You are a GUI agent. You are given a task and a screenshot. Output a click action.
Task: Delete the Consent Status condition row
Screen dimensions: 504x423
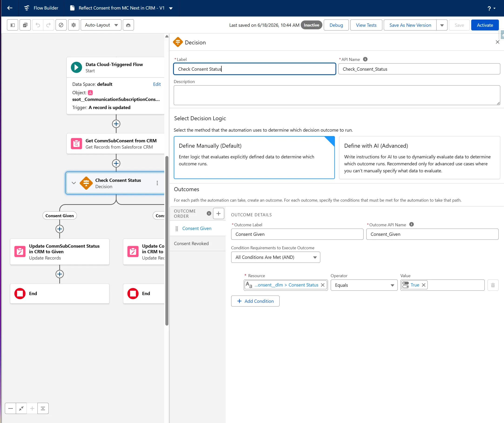tap(493, 285)
